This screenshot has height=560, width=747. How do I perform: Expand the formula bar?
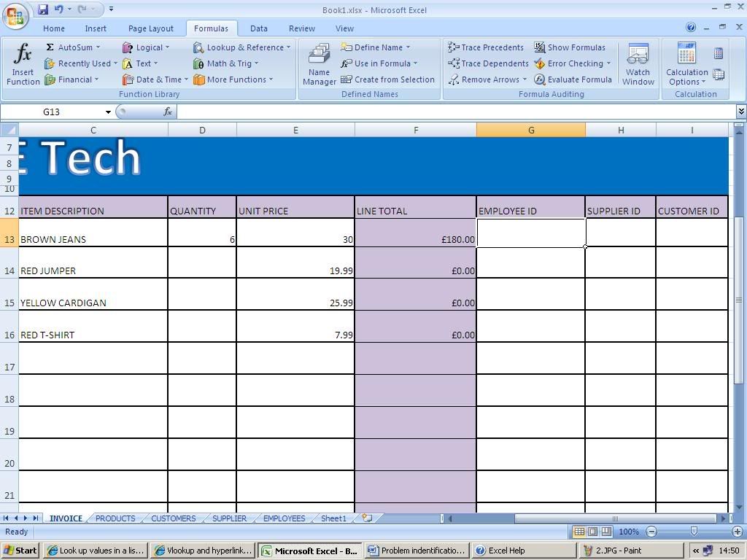point(741,112)
